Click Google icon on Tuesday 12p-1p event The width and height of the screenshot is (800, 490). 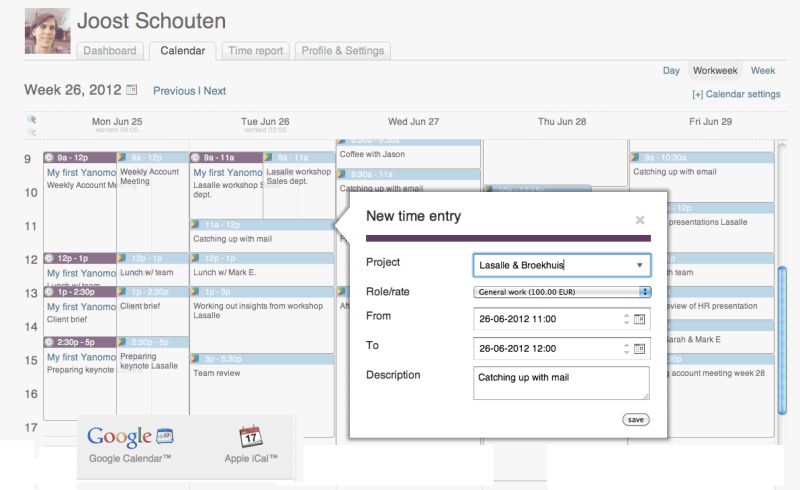pos(195,258)
